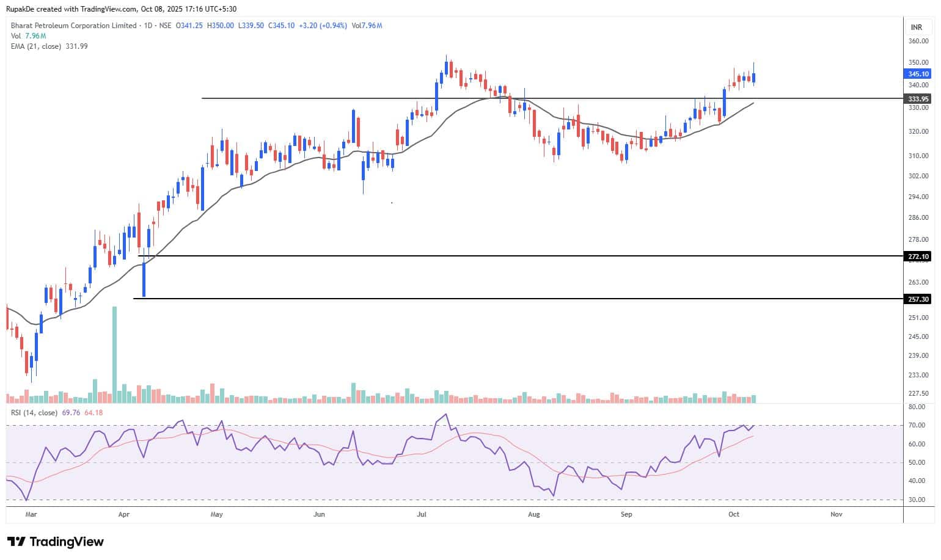
Task: Click the 257.30 horizontal line price tag
Action: pos(918,299)
